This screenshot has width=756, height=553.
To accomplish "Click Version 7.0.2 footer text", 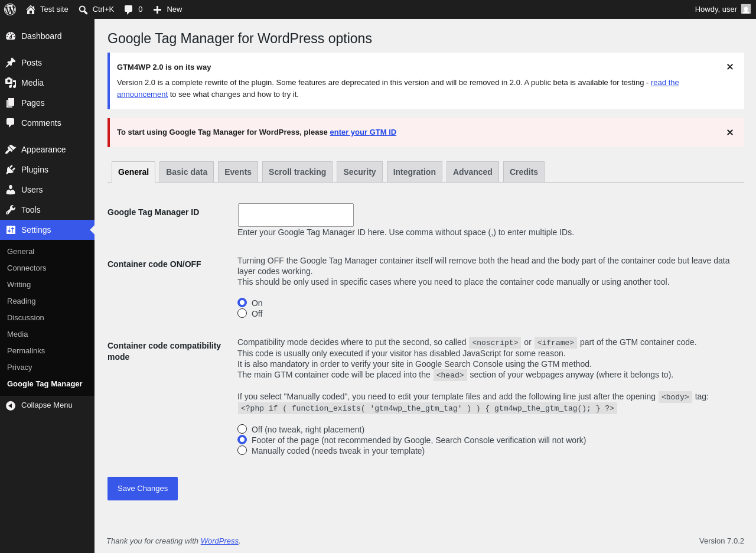I will (x=722, y=541).
